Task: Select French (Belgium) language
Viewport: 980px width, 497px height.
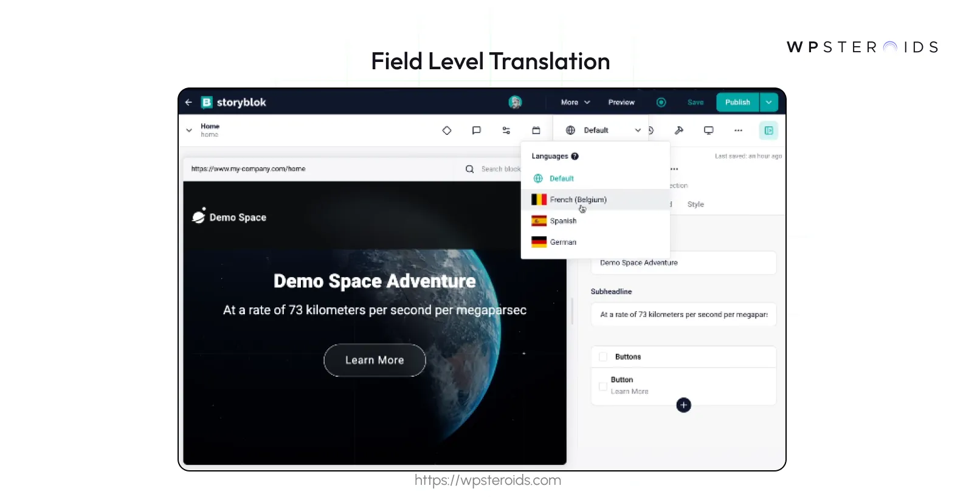Action: (x=596, y=199)
